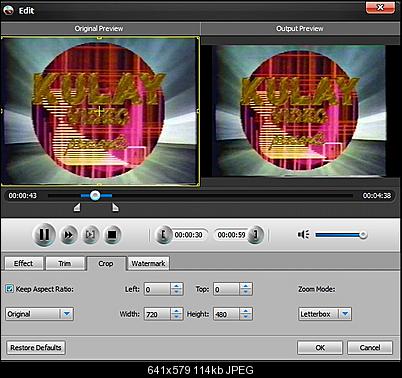Decrease the Width value

point(177,317)
